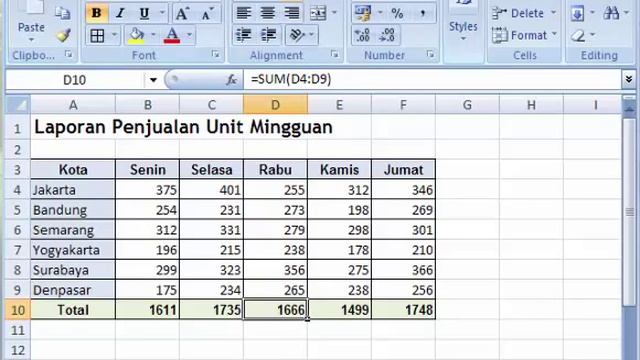
Task: Select the 'Denpasar' cell
Action: click(73, 290)
